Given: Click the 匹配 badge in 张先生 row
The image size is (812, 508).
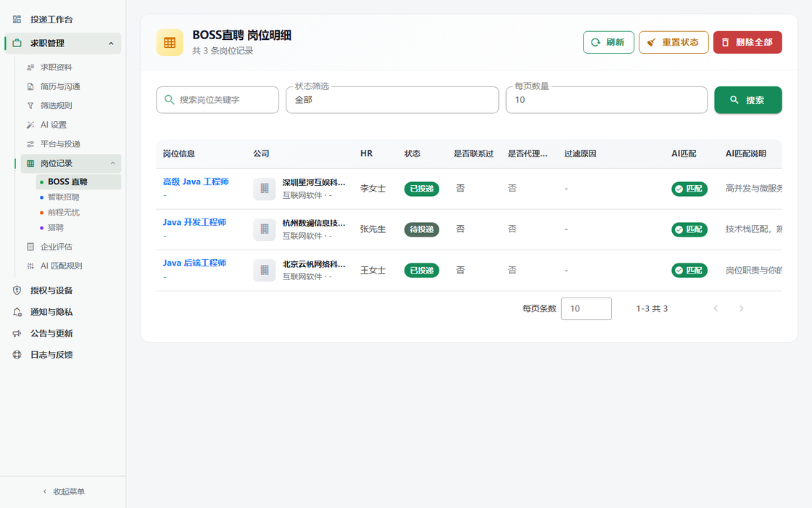Looking at the screenshot, I should 689,229.
